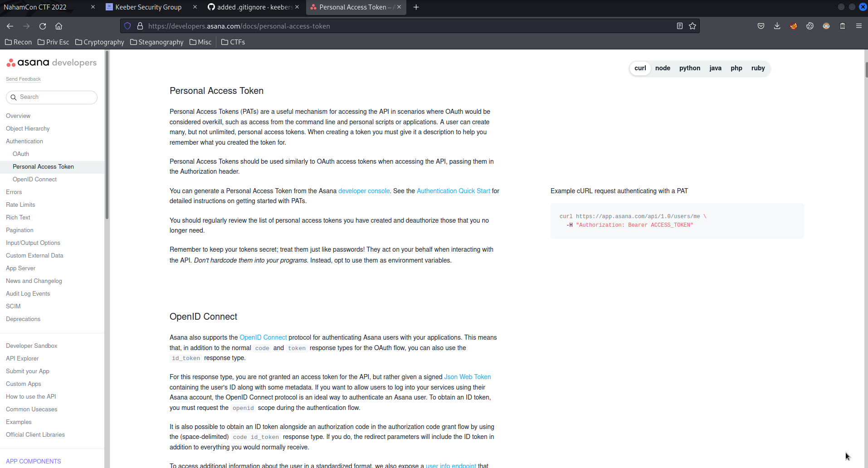Close the Keeber Security Group tab
The height and width of the screenshot is (468, 868).
[x=195, y=7]
